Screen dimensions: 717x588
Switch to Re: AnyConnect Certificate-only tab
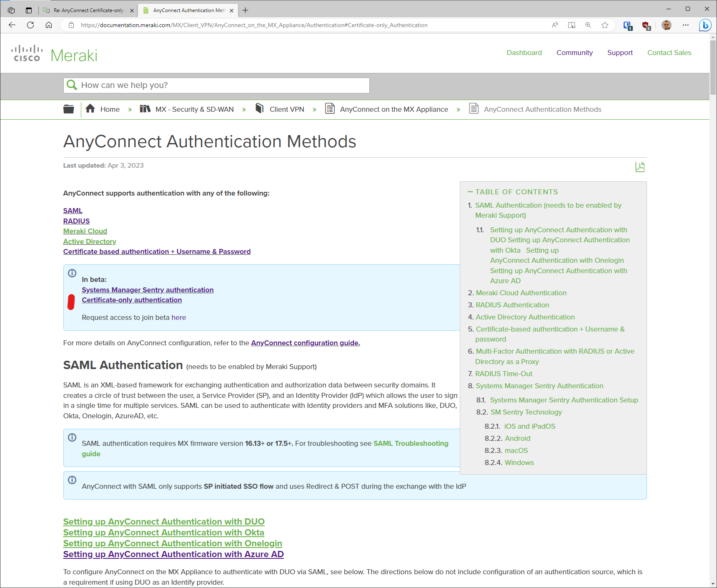[x=88, y=10]
